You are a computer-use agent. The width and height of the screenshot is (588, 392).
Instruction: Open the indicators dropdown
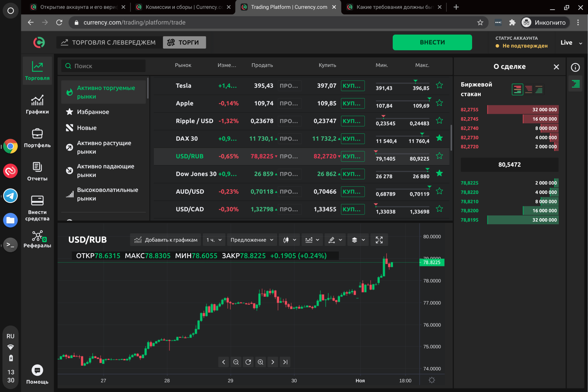(x=312, y=240)
